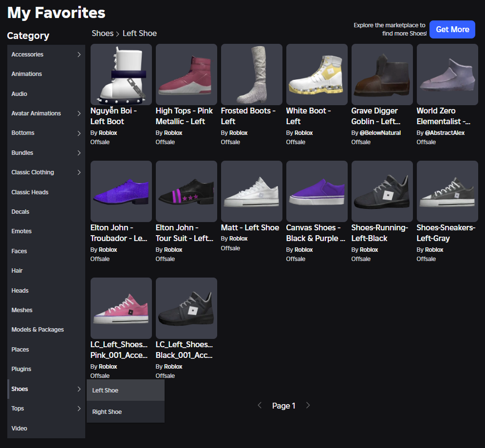The image size is (485, 448).
Task: Expand the Bundles category arrow
Action: pyautogui.click(x=79, y=153)
